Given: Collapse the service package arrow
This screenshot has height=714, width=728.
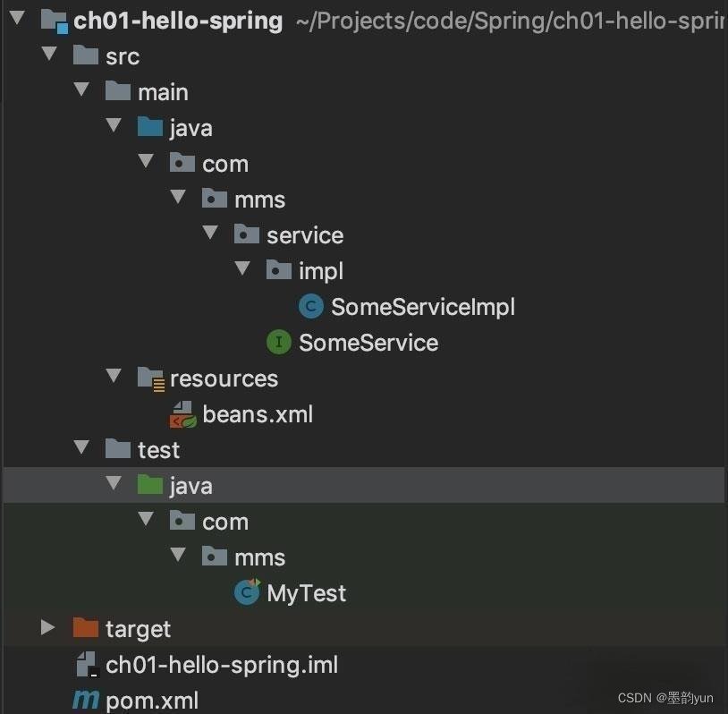Looking at the screenshot, I should coord(210,233).
